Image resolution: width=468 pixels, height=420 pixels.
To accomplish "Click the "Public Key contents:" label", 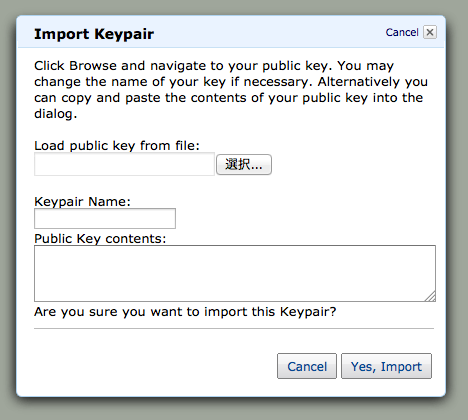I will coord(100,239).
